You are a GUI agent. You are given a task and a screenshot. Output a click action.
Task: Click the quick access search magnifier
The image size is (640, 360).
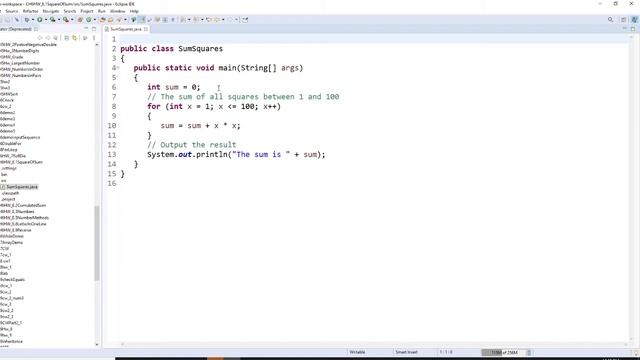click(611, 20)
